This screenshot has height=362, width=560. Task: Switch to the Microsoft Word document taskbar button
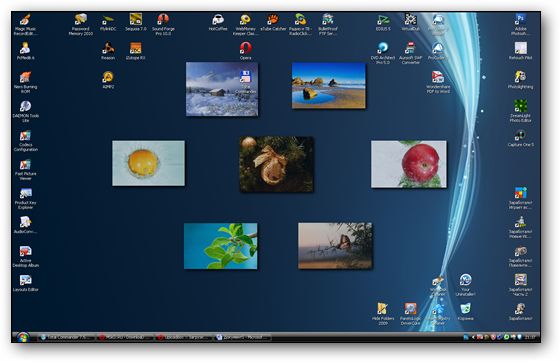coord(242,337)
